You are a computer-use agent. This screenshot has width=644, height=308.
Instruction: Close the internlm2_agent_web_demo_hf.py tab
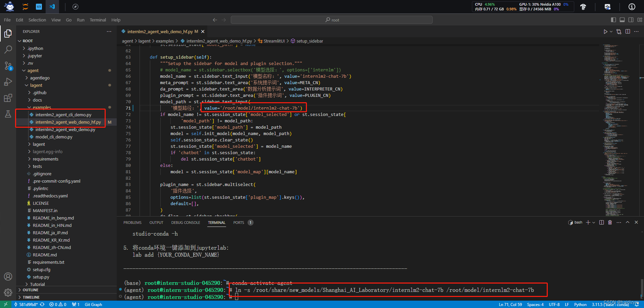[x=203, y=32]
